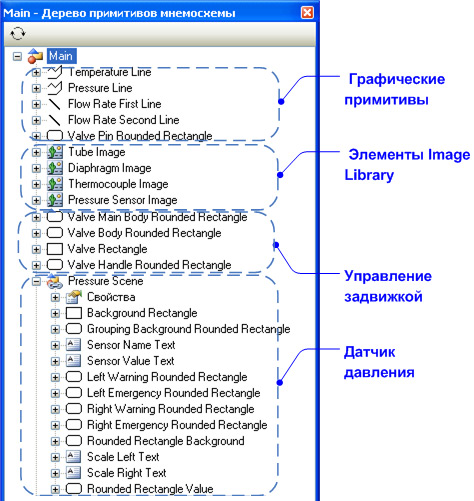Click the Flow Rate First Line icon
The image size is (474, 501).
(55, 104)
